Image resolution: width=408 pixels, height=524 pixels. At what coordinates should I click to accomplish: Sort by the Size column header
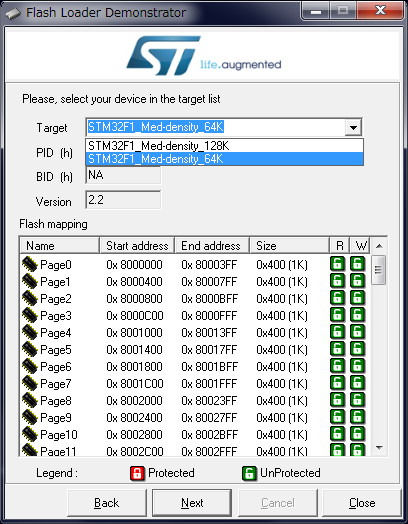(x=289, y=246)
